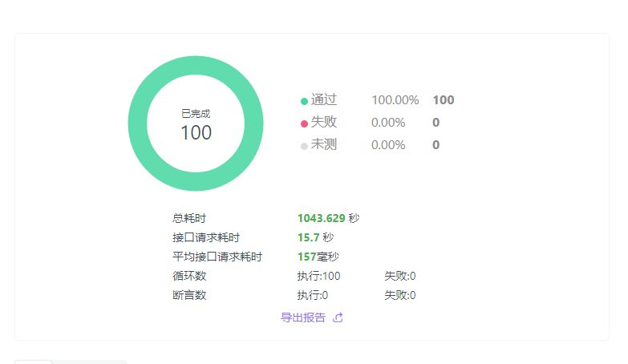Click the 已完成 100 center label
This screenshot has width=628, height=364.
pyautogui.click(x=196, y=126)
